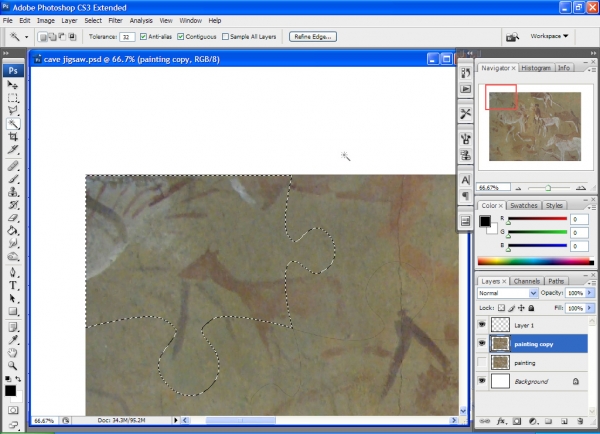Click Add layer mask icon
This screenshot has height=434, width=600.
click(517, 421)
